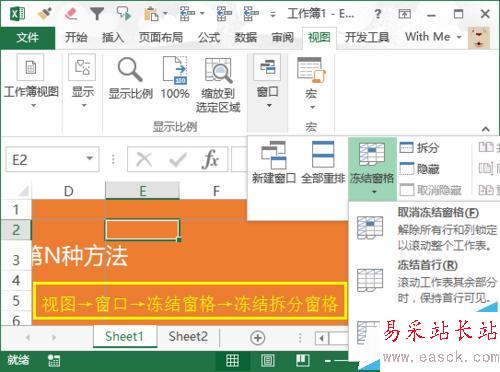
Task: Click the Select All corner triangle
Action: 23,191
